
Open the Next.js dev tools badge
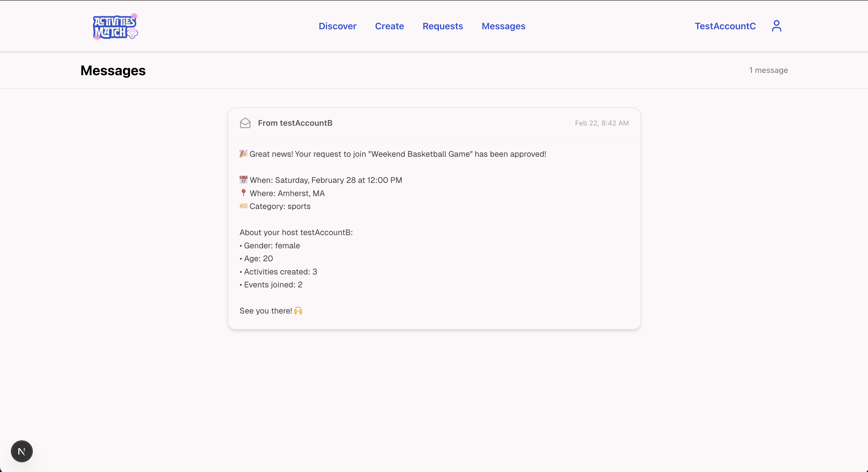pos(22,451)
